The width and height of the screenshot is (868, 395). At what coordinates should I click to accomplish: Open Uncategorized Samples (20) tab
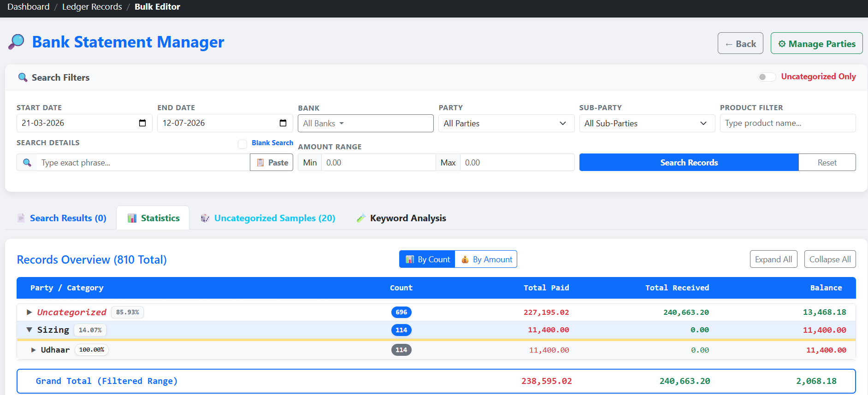click(x=268, y=218)
